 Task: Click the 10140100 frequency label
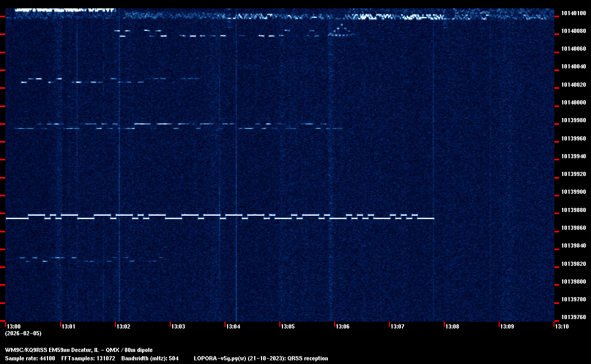(573, 13)
